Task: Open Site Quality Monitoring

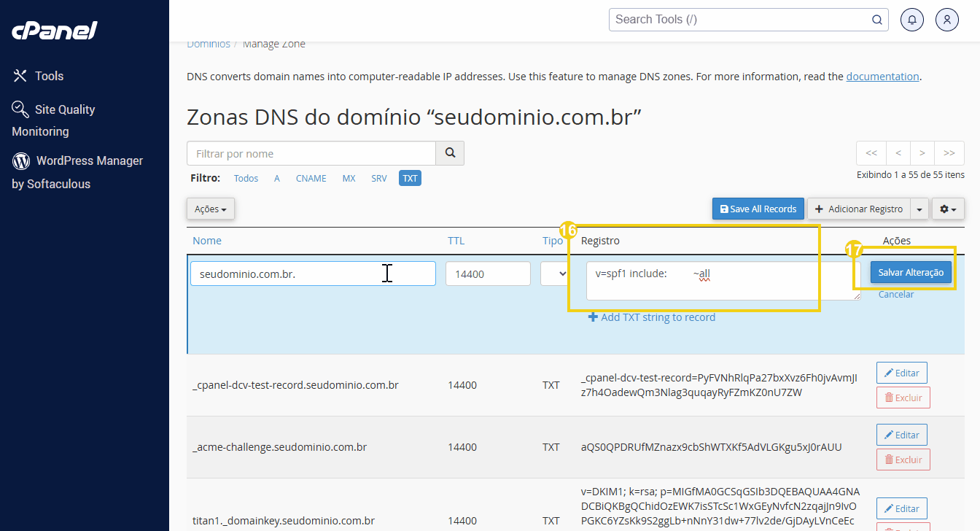Action: coord(54,120)
